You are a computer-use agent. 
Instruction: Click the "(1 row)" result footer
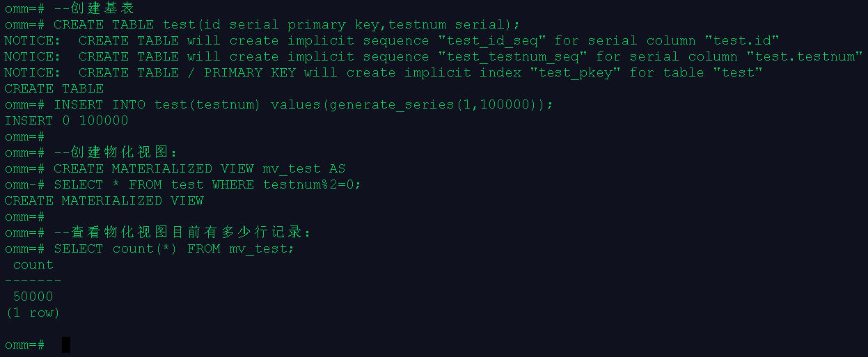[33, 312]
